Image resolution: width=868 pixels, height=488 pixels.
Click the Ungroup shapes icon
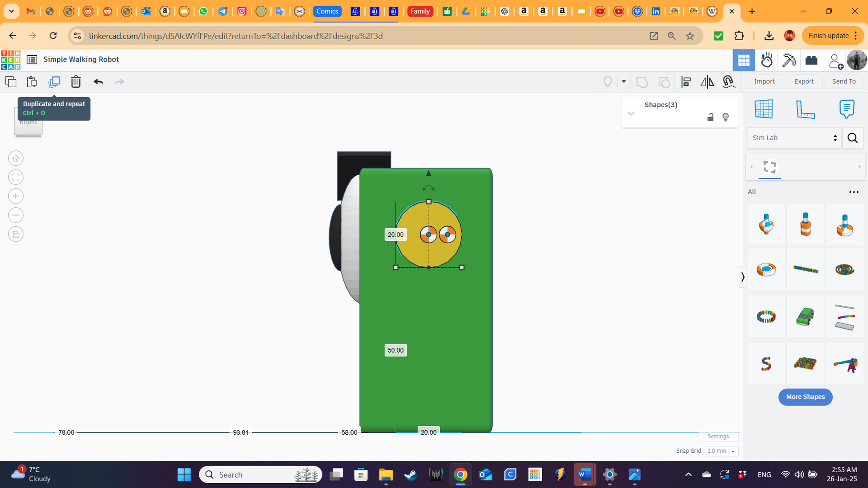[664, 82]
